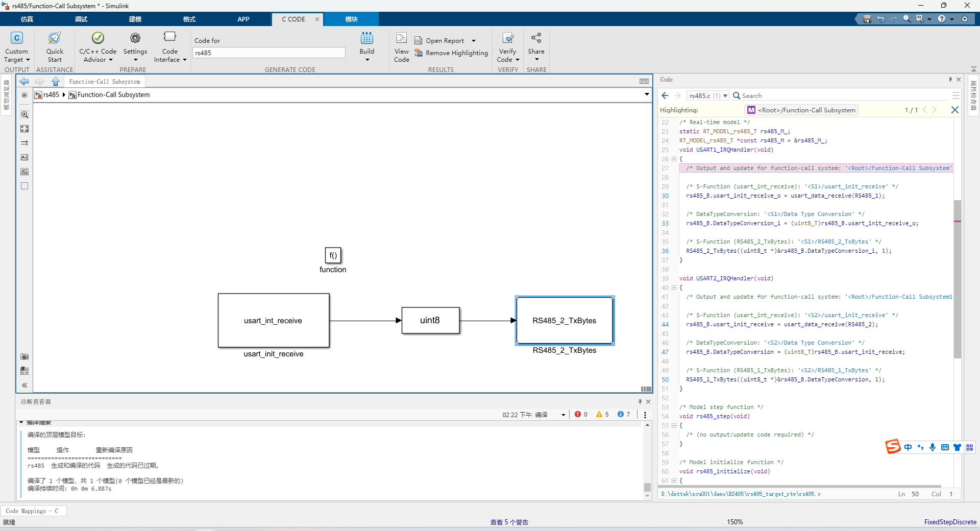Toggle warnings filter showing 5

(x=602, y=414)
